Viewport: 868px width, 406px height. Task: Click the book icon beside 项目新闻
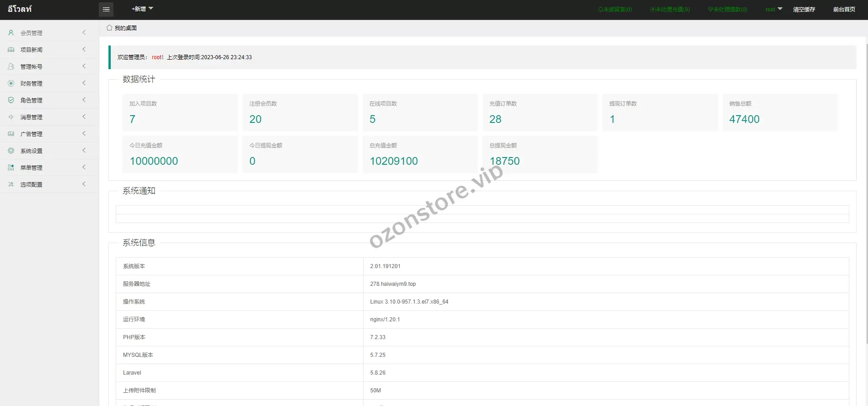(11, 50)
